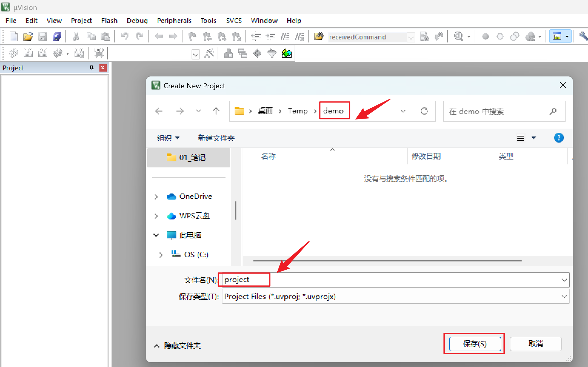Image resolution: width=588 pixels, height=367 pixels.
Task: Click the Manage Run-Time Environment diamond icon
Action: tap(257, 53)
